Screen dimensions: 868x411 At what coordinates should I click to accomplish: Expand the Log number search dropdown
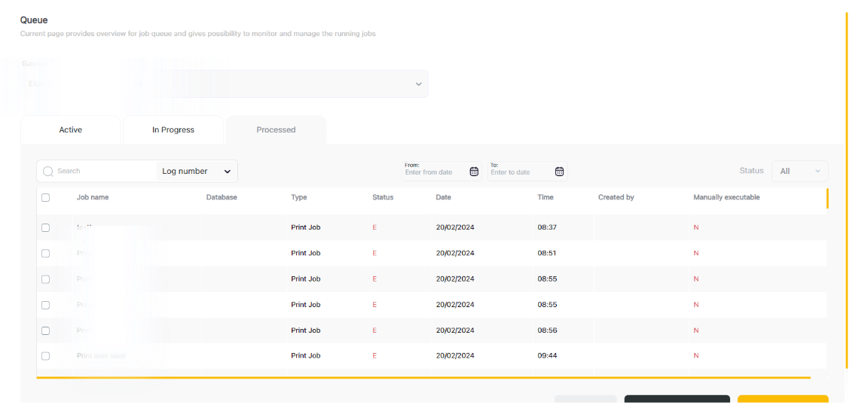197,172
